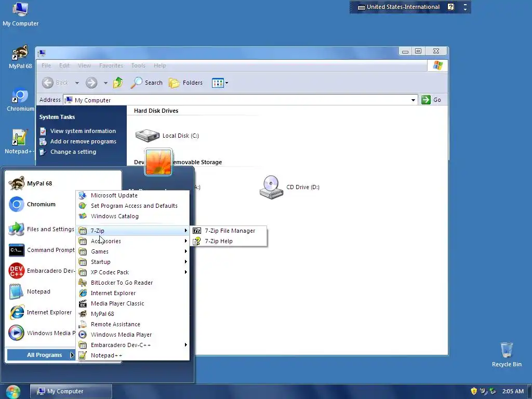Expand the Games program folder
The image size is (532, 399).
[132, 251]
